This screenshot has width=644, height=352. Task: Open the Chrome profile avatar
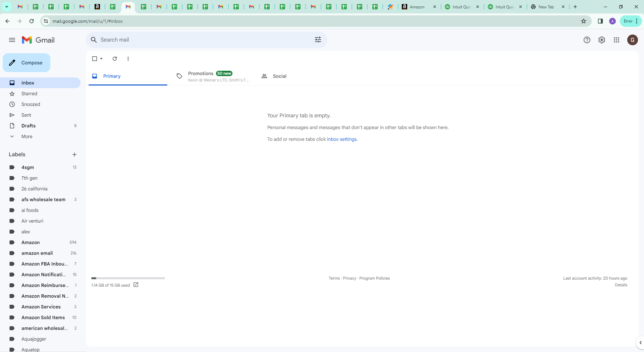pyautogui.click(x=612, y=21)
